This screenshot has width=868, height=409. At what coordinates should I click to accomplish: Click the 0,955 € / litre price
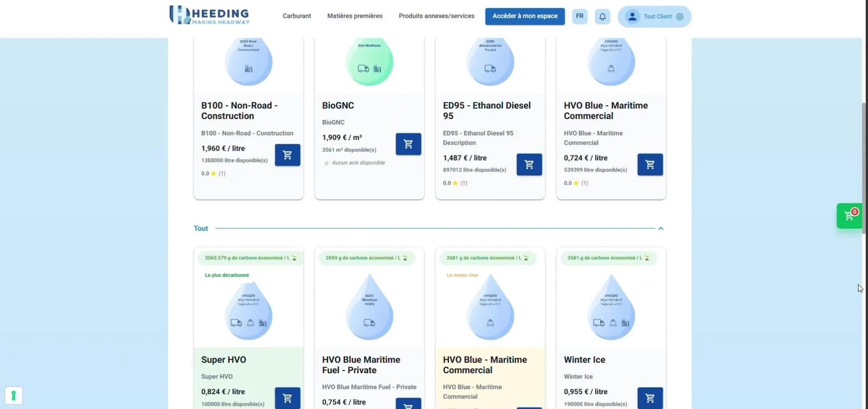[585, 392]
